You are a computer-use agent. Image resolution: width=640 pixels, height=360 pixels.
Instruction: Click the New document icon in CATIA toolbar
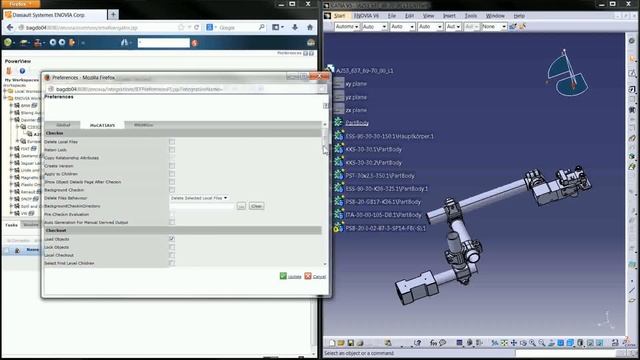(x=332, y=343)
